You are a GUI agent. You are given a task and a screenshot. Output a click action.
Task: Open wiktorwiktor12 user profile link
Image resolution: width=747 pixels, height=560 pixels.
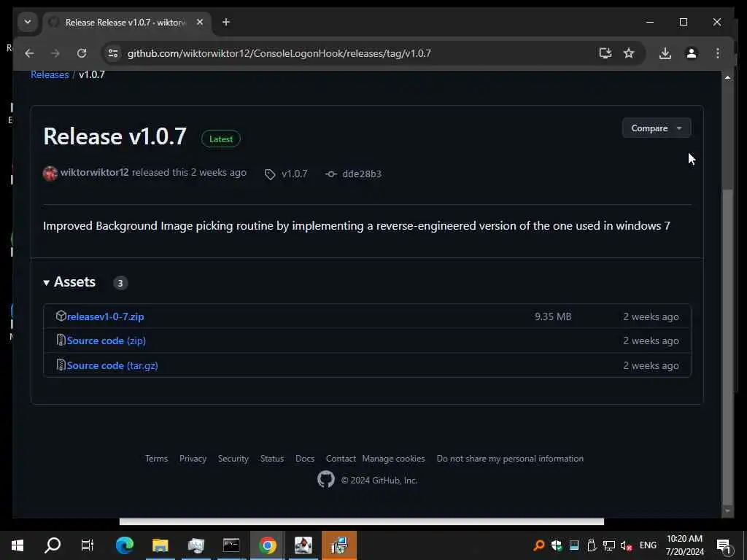94,172
